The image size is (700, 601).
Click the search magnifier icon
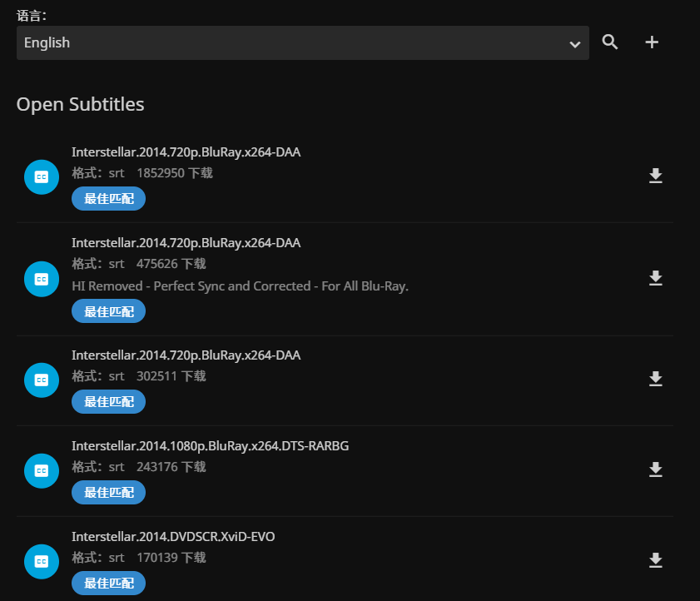pyautogui.click(x=610, y=42)
